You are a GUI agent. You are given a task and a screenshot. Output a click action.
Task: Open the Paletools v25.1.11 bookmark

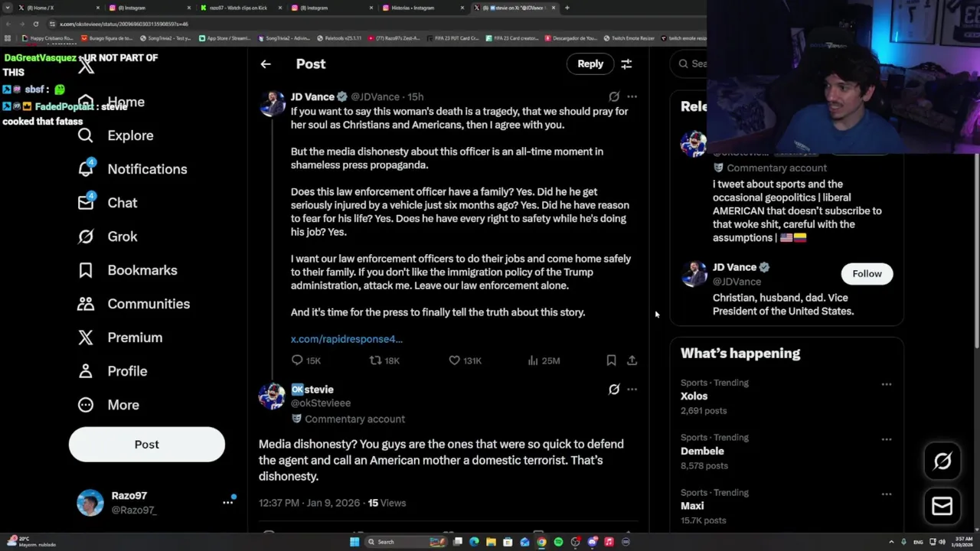(x=338, y=38)
